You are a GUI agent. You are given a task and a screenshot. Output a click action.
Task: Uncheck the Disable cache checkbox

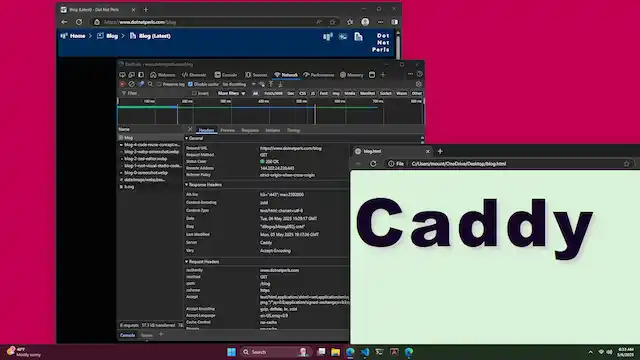pos(190,84)
